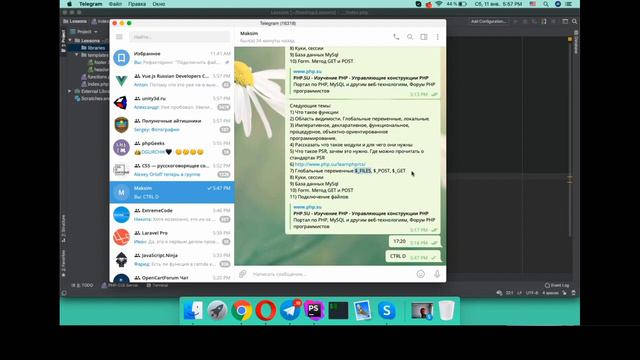Open PhpStorm from the Dock
The height and width of the screenshot is (360, 640).
click(x=314, y=311)
